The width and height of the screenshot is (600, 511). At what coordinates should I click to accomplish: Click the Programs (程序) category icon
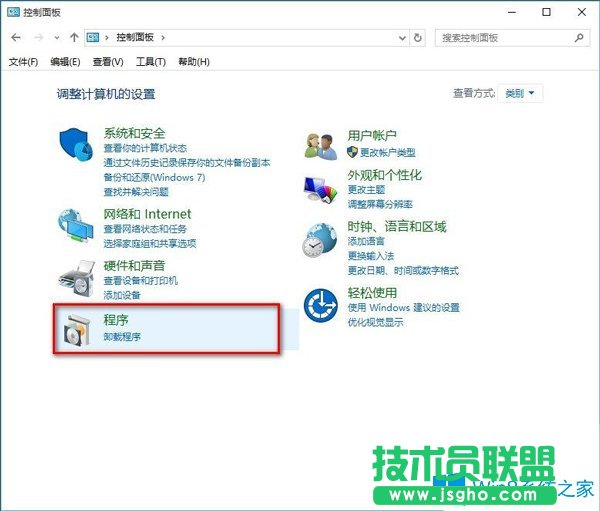coord(77,331)
